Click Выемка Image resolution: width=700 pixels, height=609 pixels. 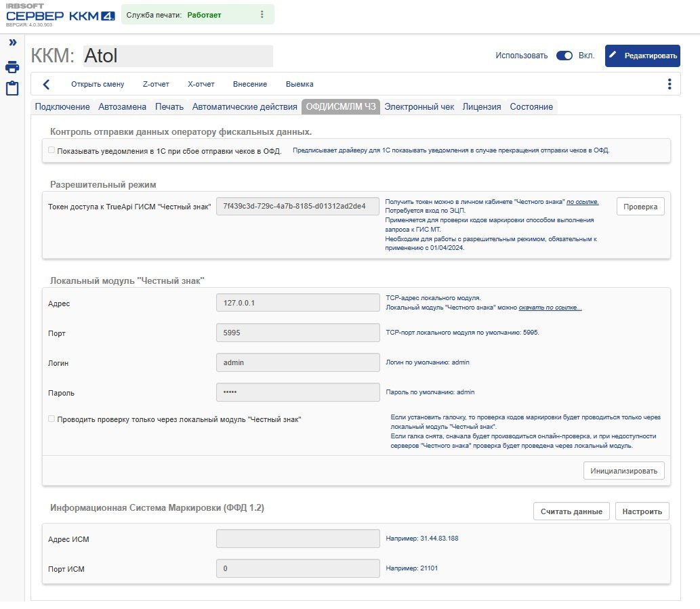[300, 84]
